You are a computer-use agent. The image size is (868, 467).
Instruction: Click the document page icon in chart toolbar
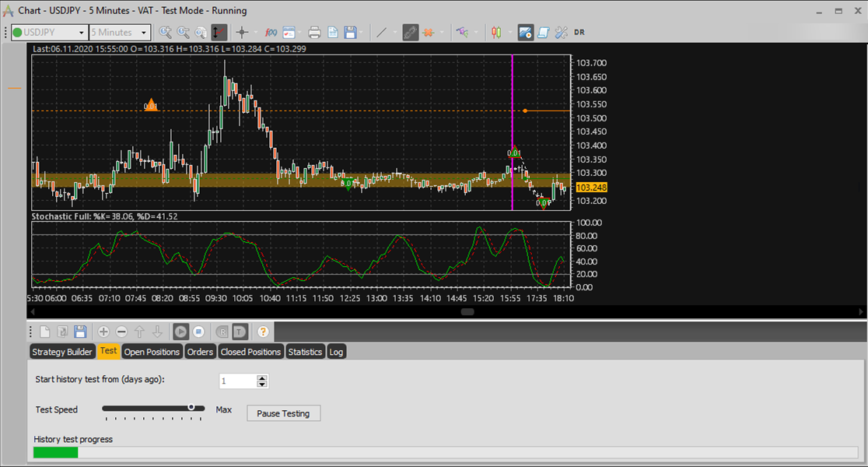[x=333, y=32]
